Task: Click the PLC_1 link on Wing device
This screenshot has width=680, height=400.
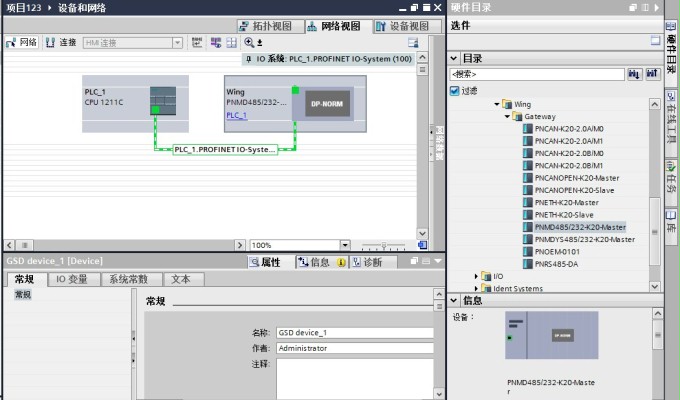Action: coord(237,115)
